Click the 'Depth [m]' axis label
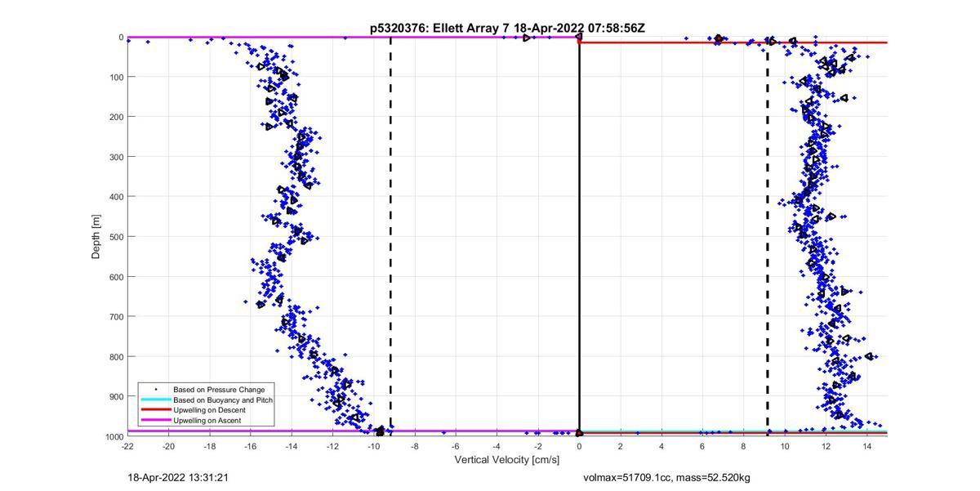 pos(96,237)
